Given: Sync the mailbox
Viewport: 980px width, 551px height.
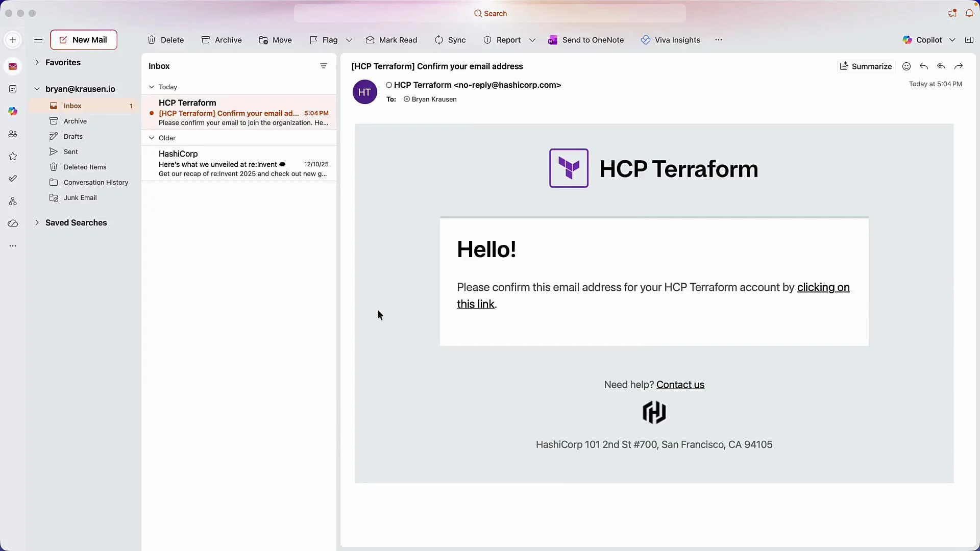Looking at the screenshot, I should 450,40.
